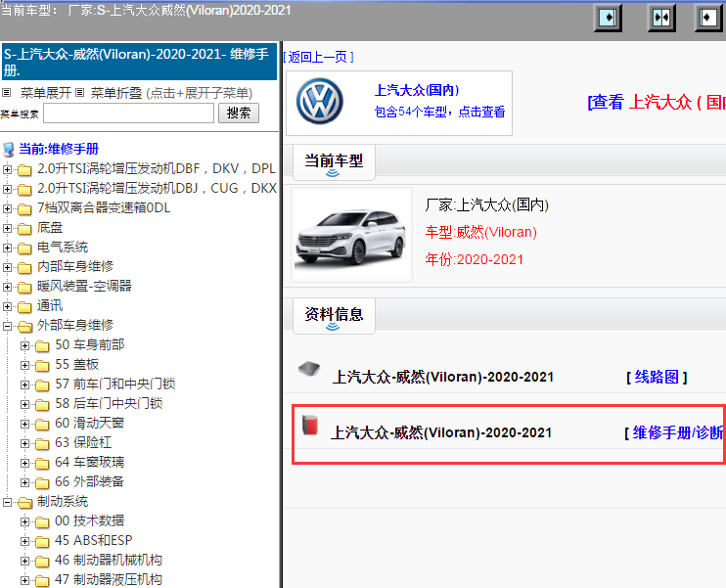Expand the 57 前车门和中央门锁 subfolder
726x588 pixels.
click(25, 384)
